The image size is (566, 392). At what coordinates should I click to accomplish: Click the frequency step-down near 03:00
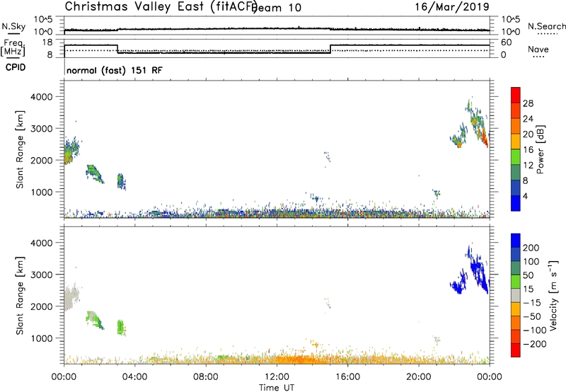[117, 49]
